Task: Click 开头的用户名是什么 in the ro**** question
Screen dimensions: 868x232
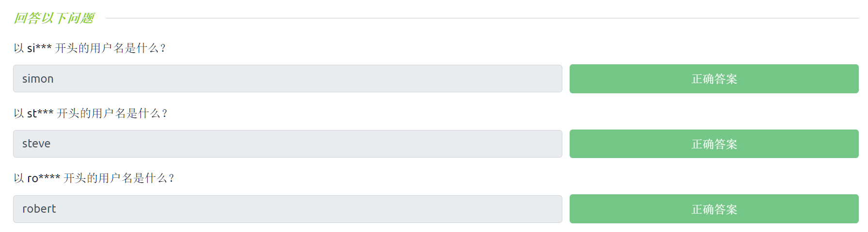Action: tap(115, 178)
